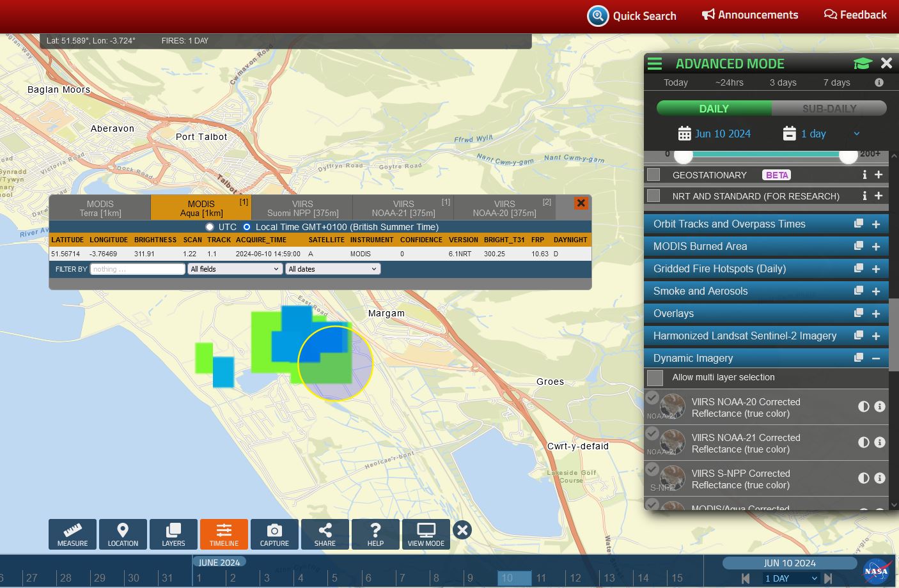Open the Layers tool
The width and height of the screenshot is (899, 588).
pyautogui.click(x=173, y=534)
